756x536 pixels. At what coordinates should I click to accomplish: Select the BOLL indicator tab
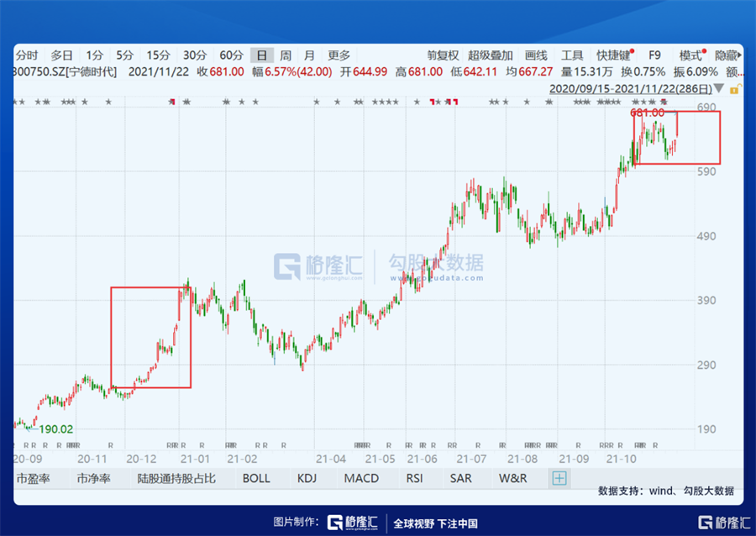point(256,479)
